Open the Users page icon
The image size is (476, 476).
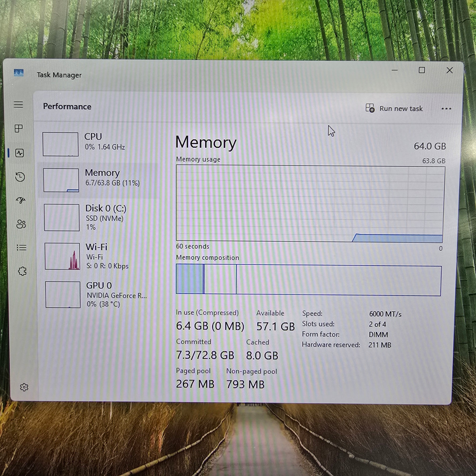coord(21,224)
